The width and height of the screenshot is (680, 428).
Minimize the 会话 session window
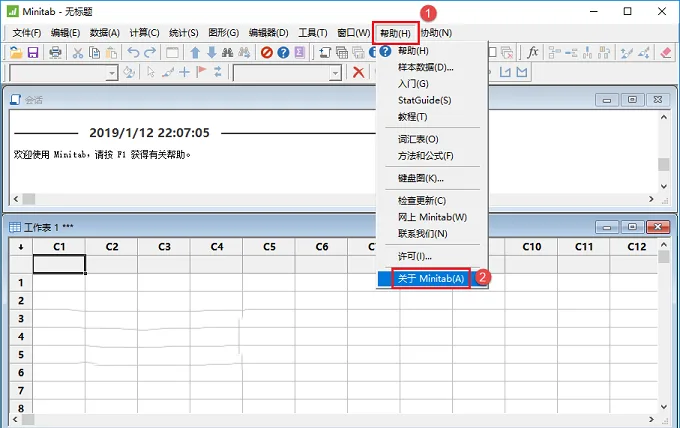click(x=607, y=100)
